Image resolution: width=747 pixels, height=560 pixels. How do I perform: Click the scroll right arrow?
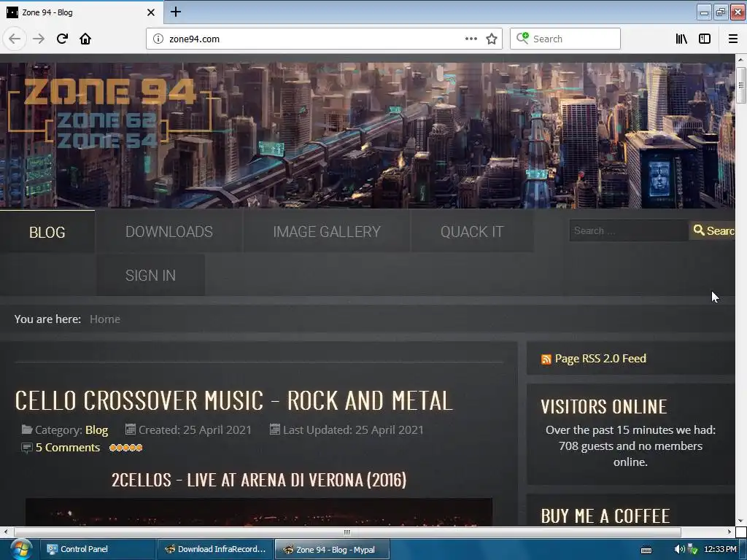click(x=729, y=532)
